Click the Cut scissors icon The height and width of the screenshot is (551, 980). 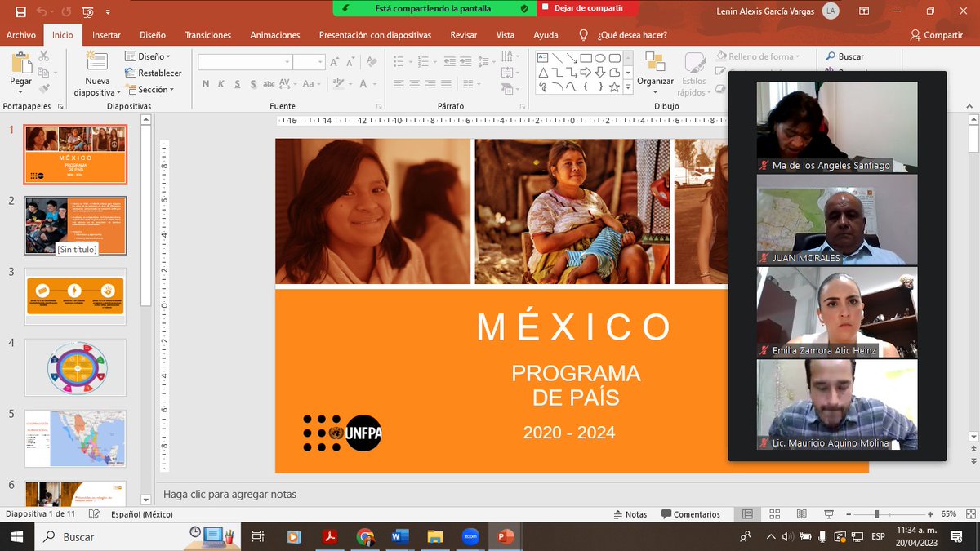(43, 56)
